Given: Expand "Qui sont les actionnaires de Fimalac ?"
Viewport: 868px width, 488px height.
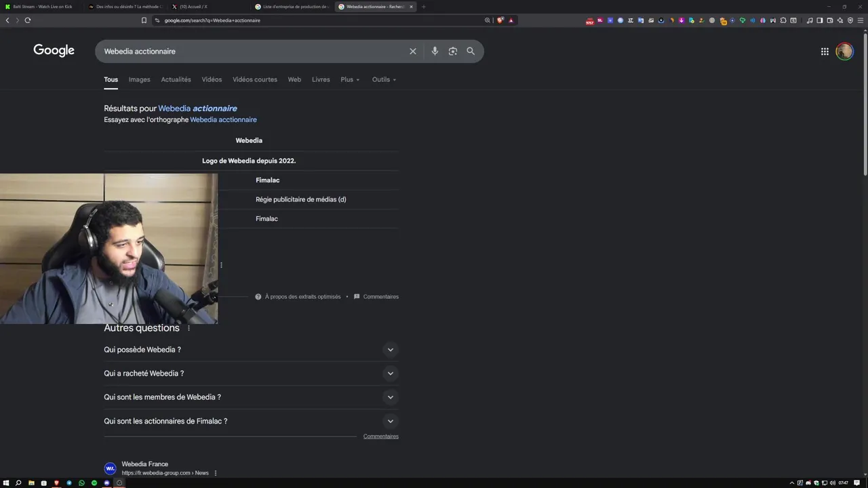Looking at the screenshot, I should pyautogui.click(x=251, y=421).
